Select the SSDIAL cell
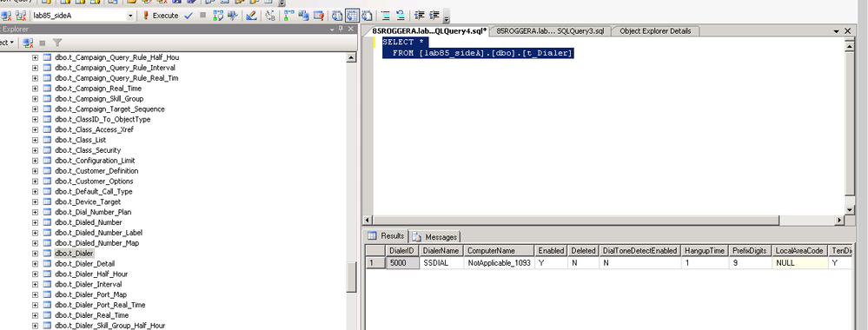The height and width of the screenshot is (330, 868). pyautogui.click(x=441, y=263)
